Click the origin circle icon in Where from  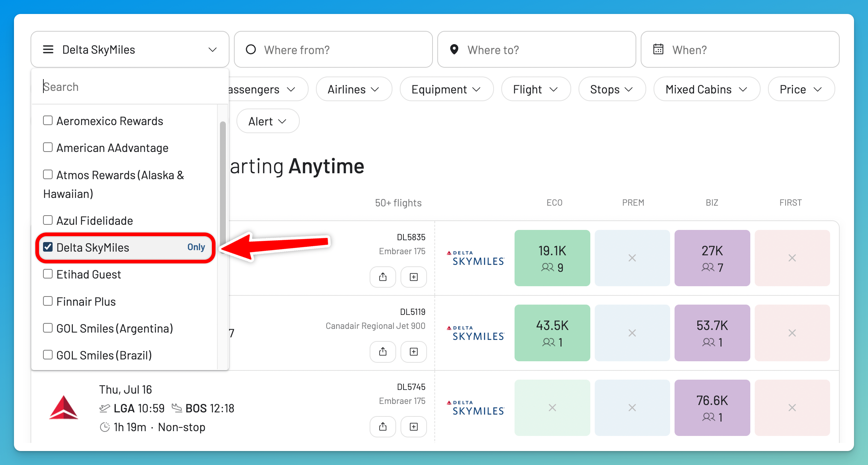(x=251, y=49)
